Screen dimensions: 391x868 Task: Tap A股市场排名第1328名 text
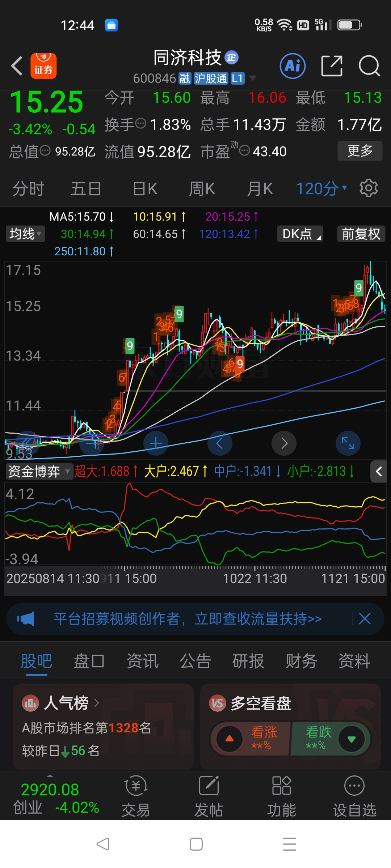(86, 728)
